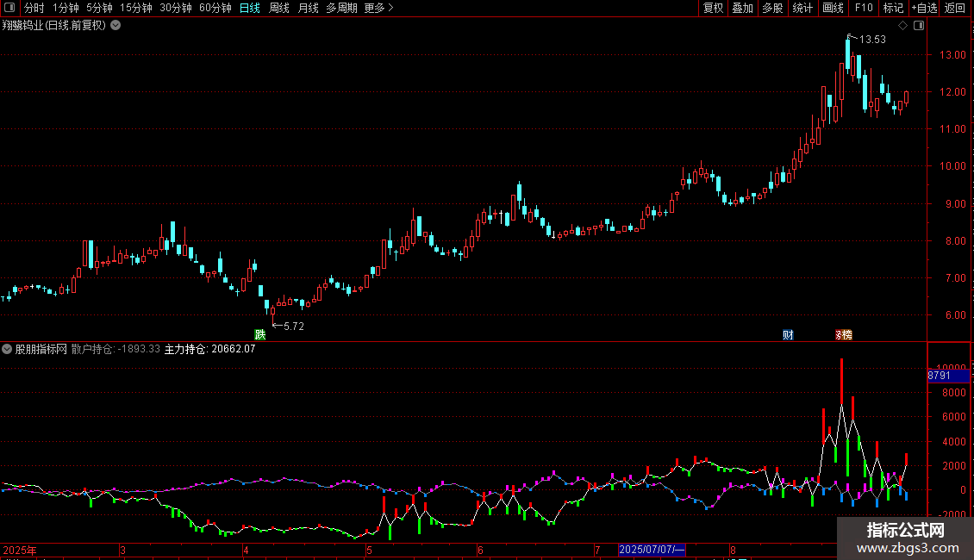974x560 pixels.
Task: Switch to 分时 intraday view
Action: 34,8
